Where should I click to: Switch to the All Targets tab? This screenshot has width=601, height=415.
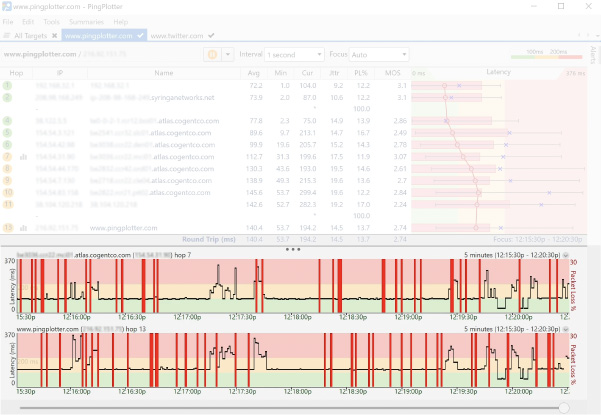tap(30, 36)
